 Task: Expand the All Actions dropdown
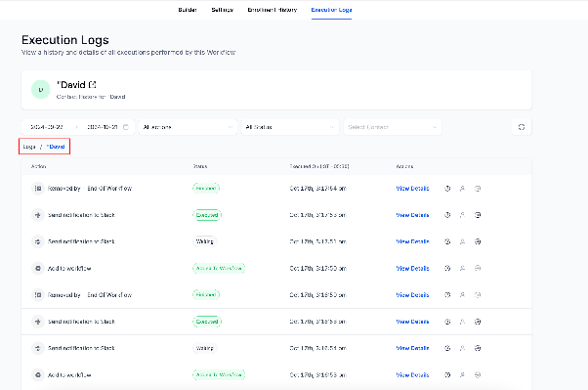tap(188, 127)
